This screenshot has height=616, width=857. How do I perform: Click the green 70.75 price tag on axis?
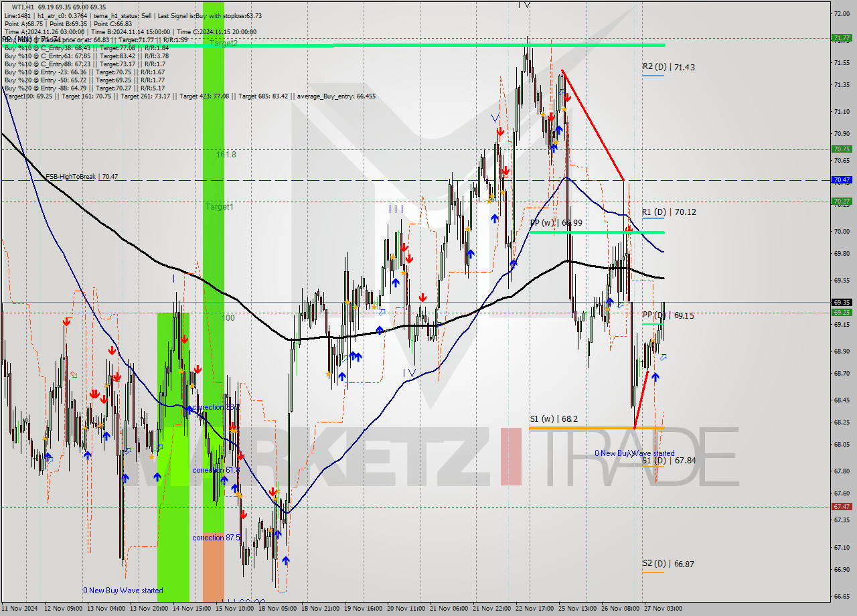[x=842, y=149]
